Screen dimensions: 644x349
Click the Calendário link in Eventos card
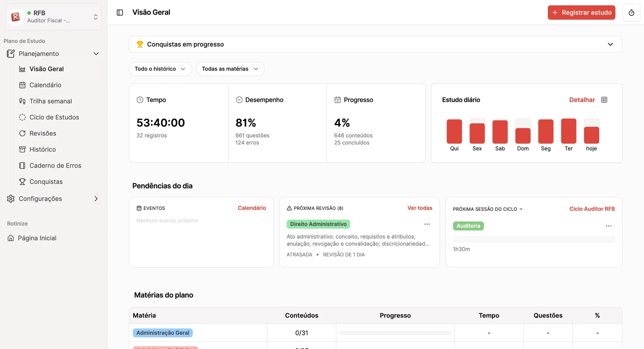[252, 208]
